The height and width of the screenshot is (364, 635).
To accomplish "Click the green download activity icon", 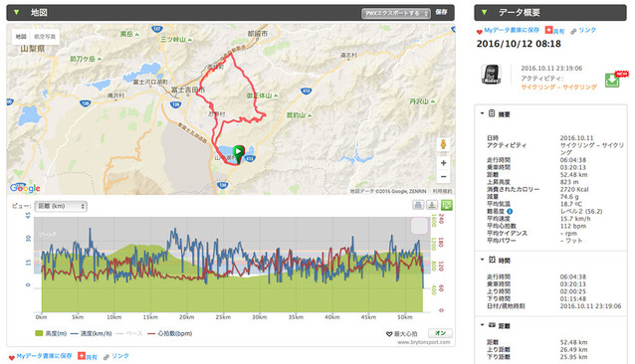I will click(612, 81).
